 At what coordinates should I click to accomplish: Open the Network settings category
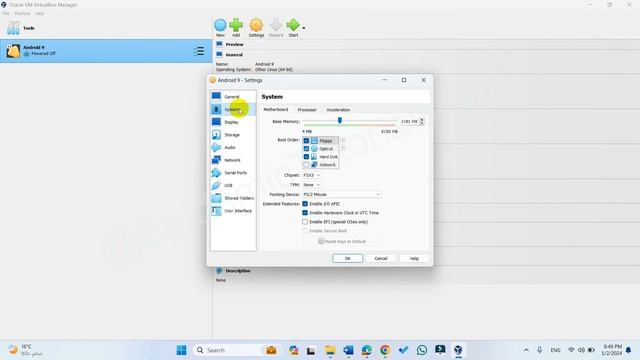[233, 160]
